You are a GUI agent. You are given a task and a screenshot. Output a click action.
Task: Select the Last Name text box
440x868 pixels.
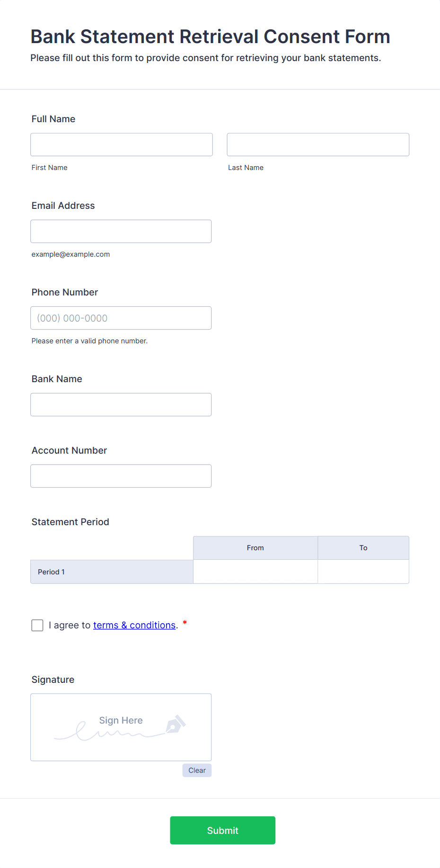click(318, 144)
